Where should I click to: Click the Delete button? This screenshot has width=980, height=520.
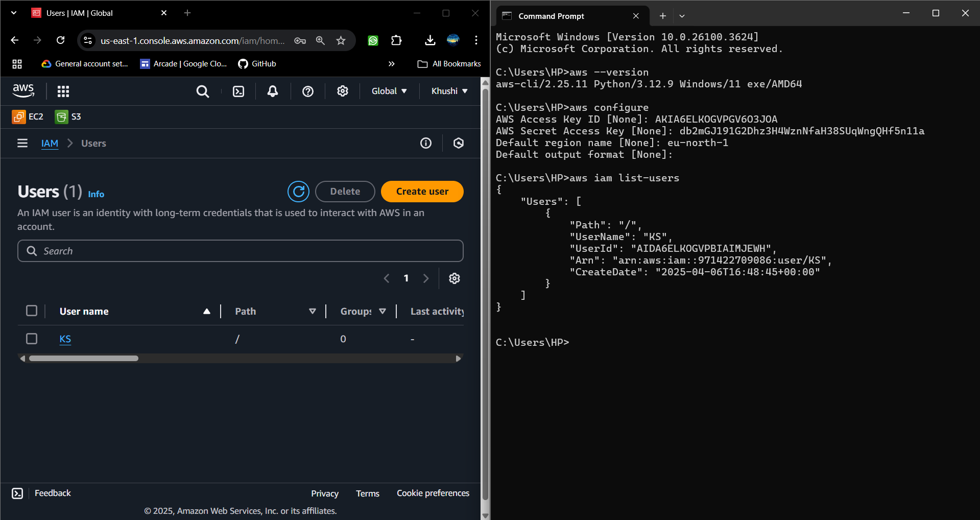coord(345,192)
